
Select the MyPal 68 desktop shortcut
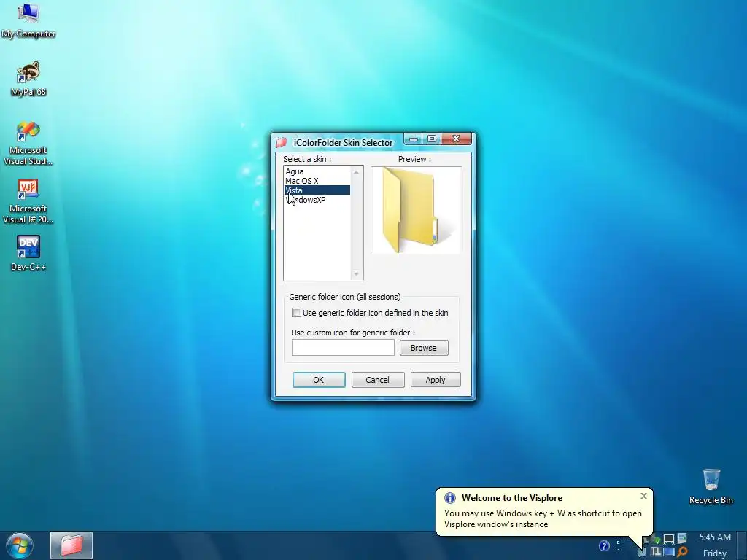click(x=28, y=79)
